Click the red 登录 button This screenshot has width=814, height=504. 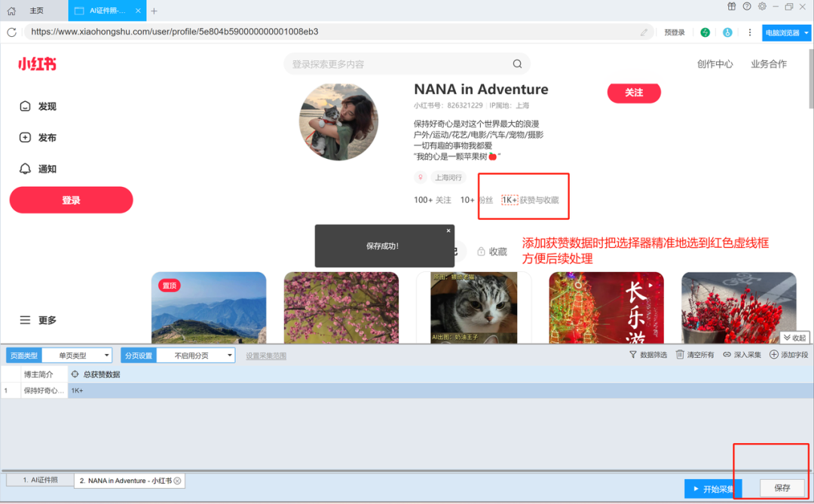pyautogui.click(x=71, y=200)
